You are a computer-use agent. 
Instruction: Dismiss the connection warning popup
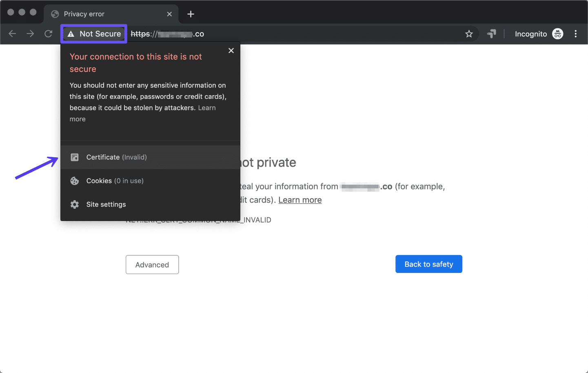click(x=231, y=50)
